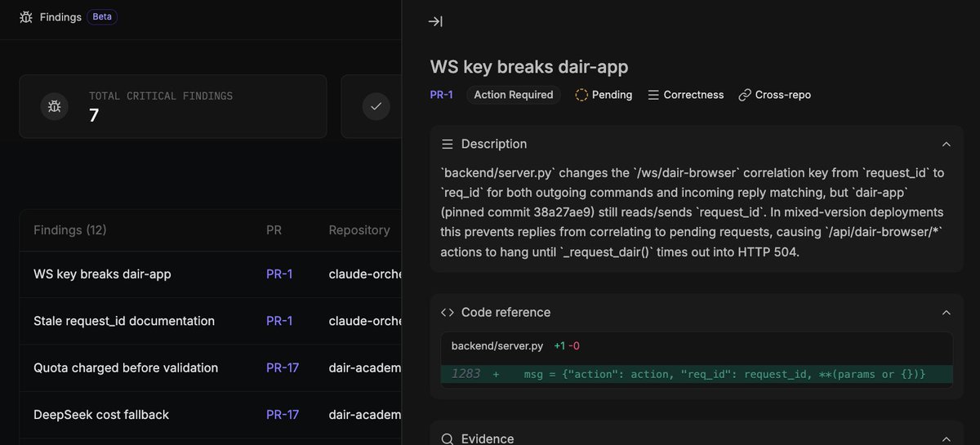This screenshot has height=445, width=980.
Task: Click the Cross-repo link icon
Action: click(745, 95)
